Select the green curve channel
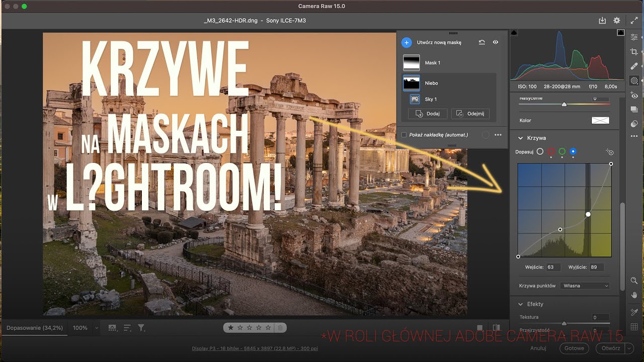Viewport: 644px width, 362px height. pos(562,151)
